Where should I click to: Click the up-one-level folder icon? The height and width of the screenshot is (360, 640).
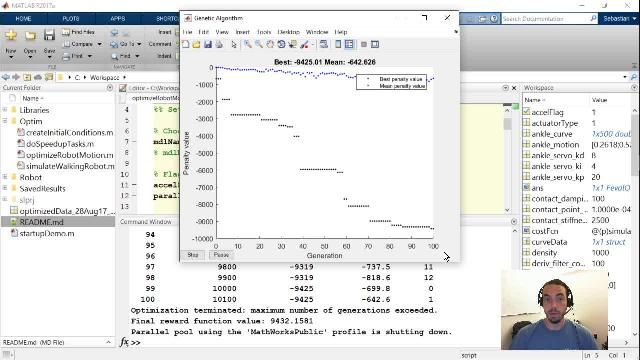(27, 77)
